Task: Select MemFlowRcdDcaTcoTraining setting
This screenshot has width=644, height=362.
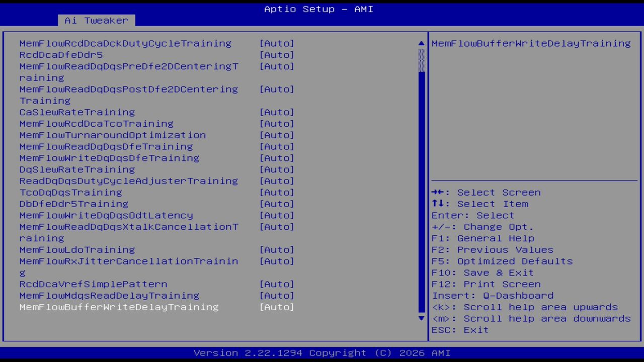Action: point(96,123)
